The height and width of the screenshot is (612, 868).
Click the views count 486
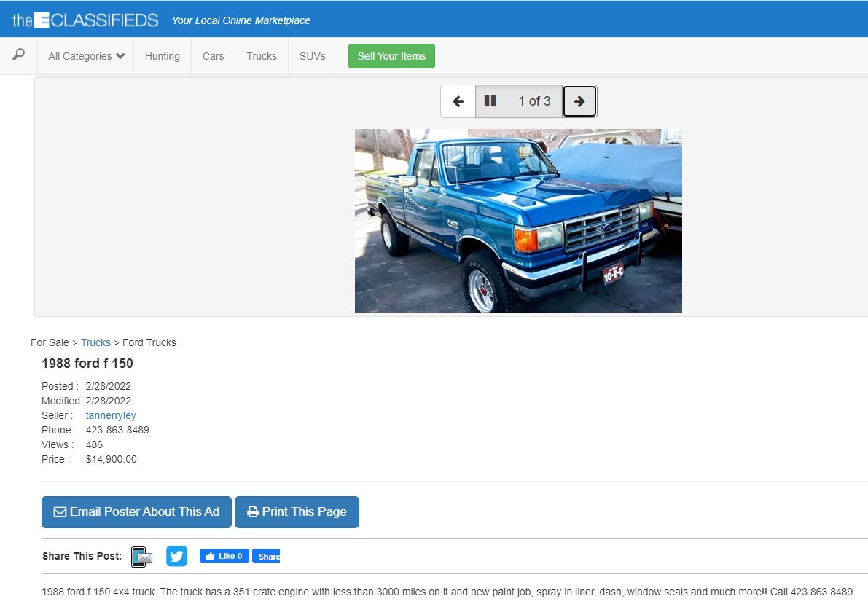click(94, 445)
